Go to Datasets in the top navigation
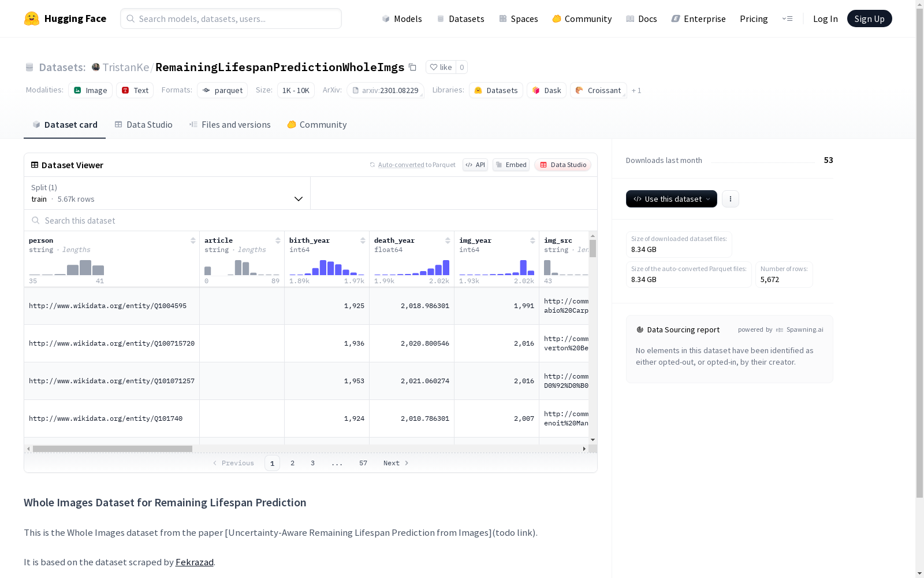The height and width of the screenshot is (578, 924). tap(460, 18)
